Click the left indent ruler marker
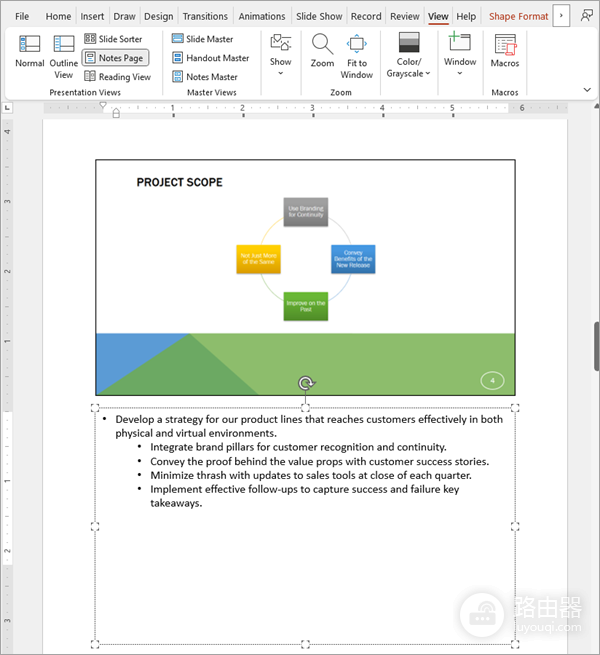The width and height of the screenshot is (600, 655). point(116,113)
